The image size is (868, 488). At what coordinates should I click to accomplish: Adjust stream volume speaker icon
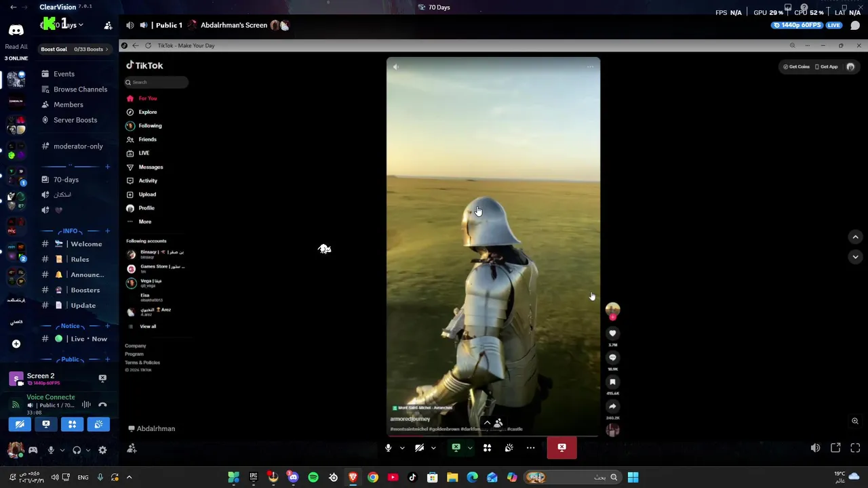[815, 448]
